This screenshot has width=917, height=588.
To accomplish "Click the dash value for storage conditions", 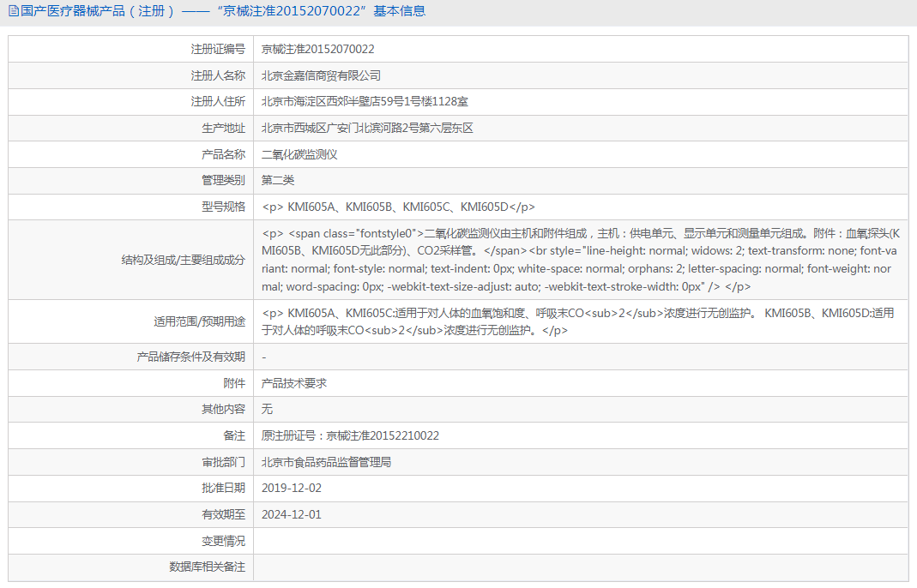I will tap(263, 357).
